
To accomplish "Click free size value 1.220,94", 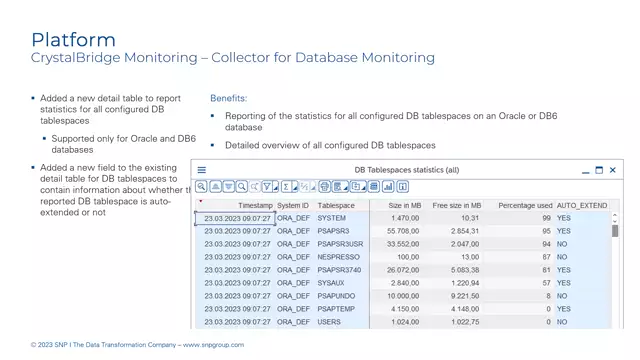I will tap(465, 283).
